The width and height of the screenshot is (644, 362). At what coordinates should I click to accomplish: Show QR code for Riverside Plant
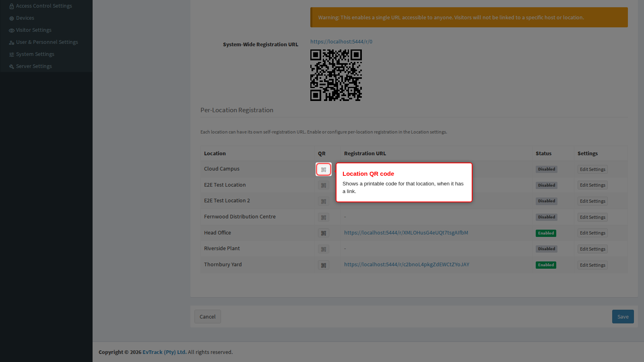324,249
